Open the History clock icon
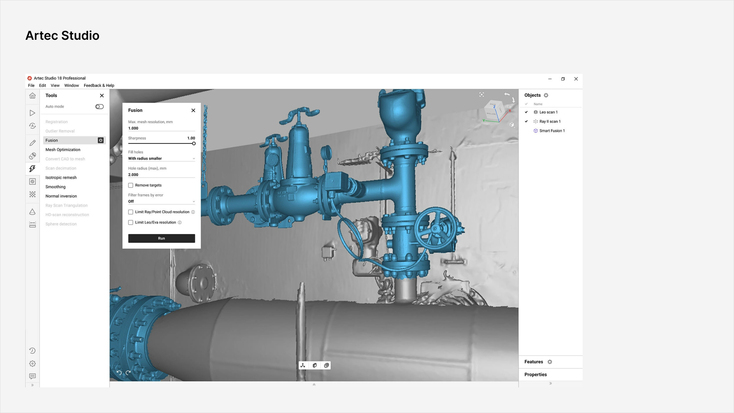 [32, 351]
